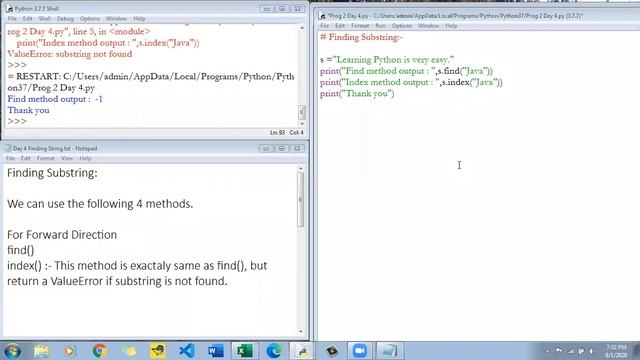
Task: Open Format menu in IDLE editor window
Action: 360,26
